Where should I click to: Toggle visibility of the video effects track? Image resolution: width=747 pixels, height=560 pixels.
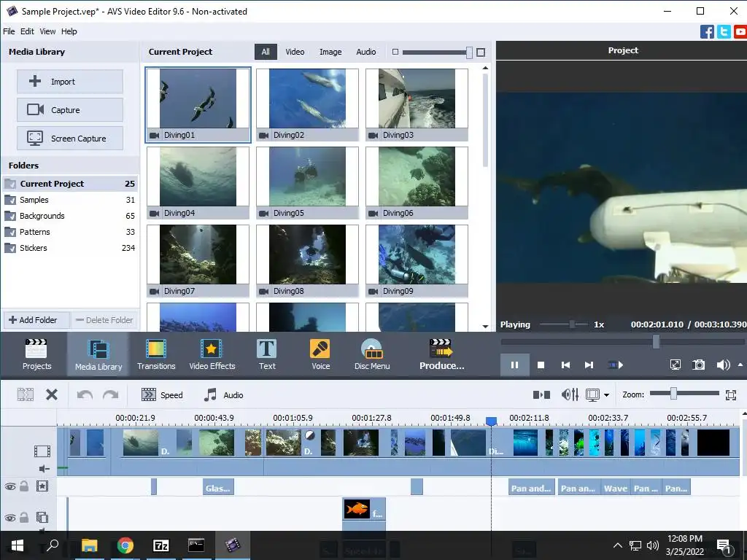[10, 486]
